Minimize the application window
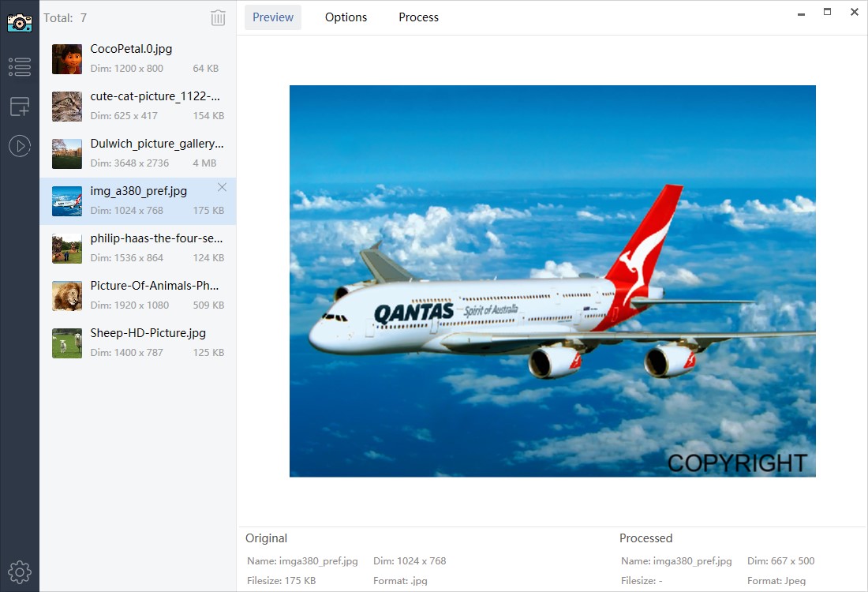The height and width of the screenshot is (592, 868). point(801,13)
